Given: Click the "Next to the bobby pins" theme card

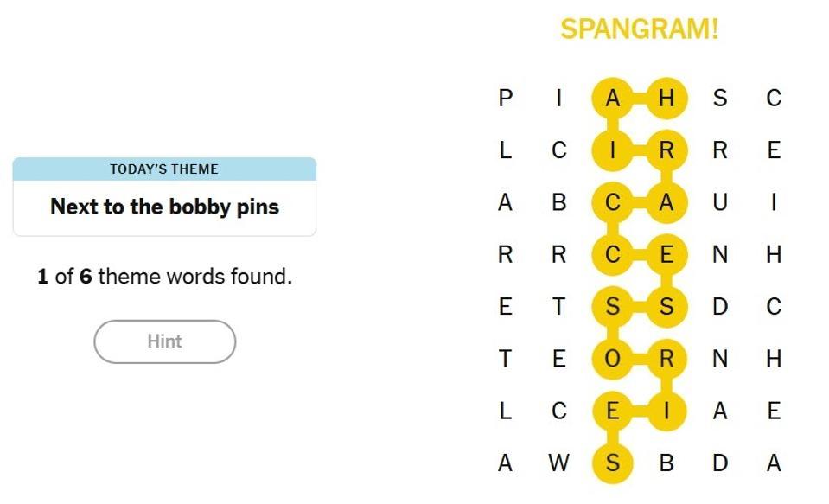Looking at the screenshot, I should click(164, 207).
